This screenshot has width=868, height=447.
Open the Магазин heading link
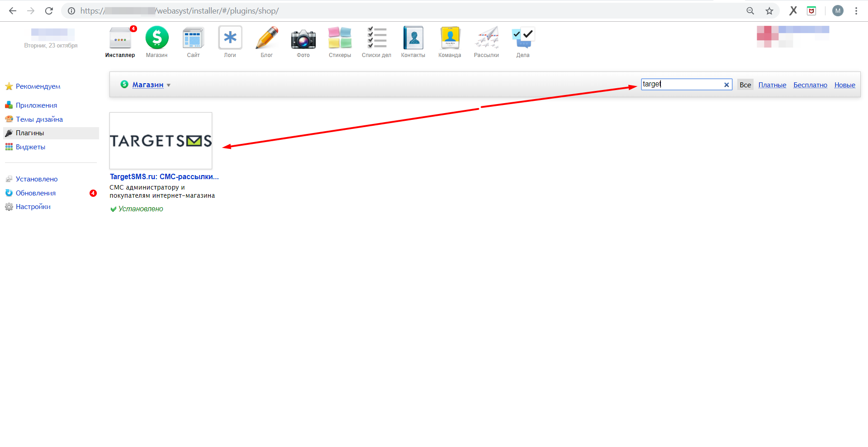tap(148, 85)
